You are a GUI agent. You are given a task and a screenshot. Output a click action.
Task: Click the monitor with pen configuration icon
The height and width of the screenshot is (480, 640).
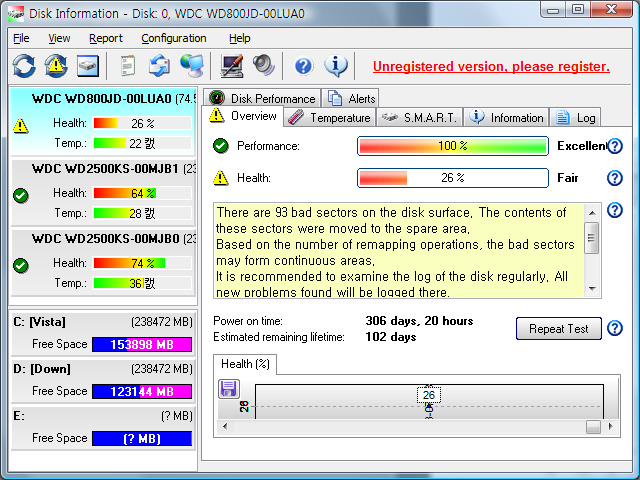tap(232, 66)
